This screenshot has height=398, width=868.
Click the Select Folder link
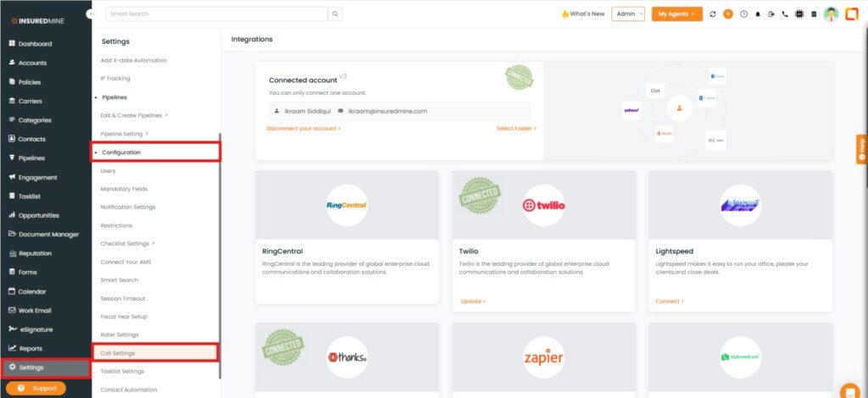click(516, 129)
